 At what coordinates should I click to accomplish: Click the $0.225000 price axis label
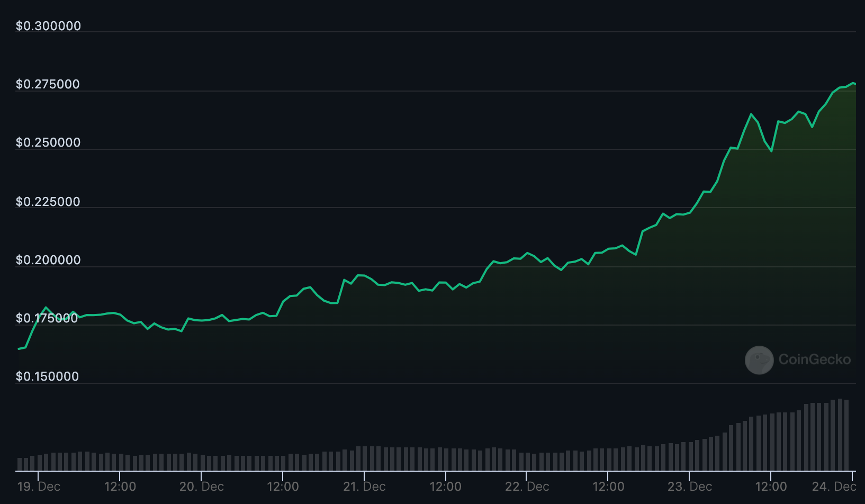tap(48, 202)
